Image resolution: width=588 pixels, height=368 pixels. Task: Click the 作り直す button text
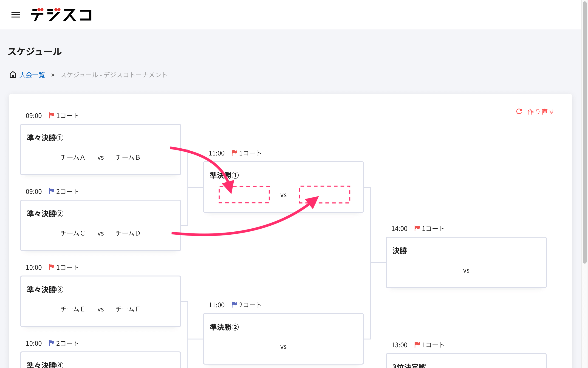point(541,112)
